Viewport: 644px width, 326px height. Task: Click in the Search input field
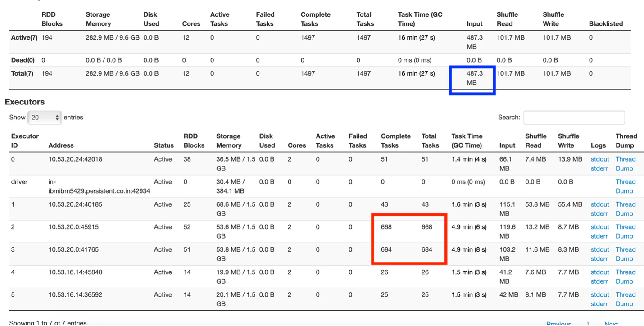coord(574,118)
